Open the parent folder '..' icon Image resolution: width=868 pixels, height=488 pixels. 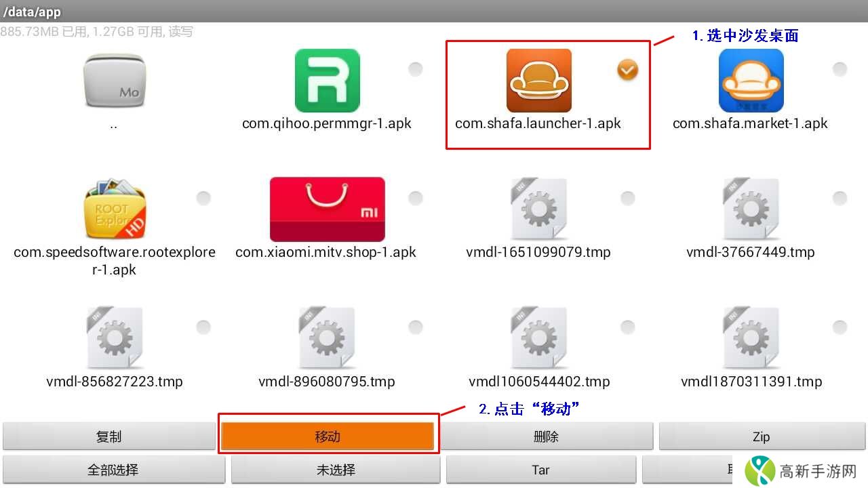click(115, 81)
